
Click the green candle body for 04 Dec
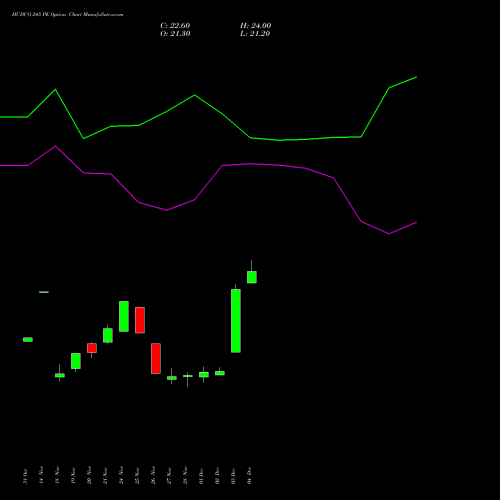tap(252, 277)
